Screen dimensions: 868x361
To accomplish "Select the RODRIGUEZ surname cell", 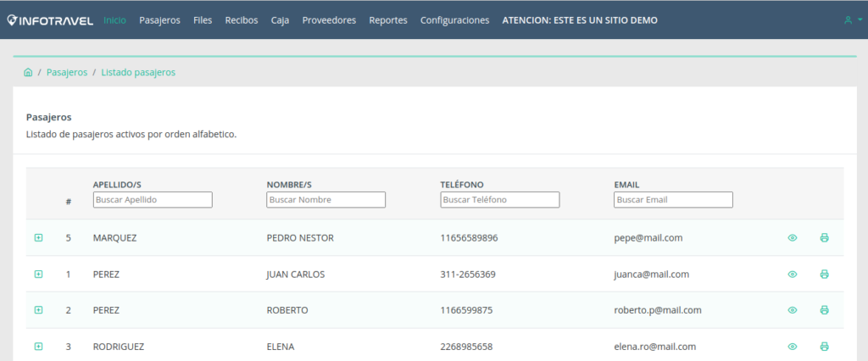I will [119, 347].
